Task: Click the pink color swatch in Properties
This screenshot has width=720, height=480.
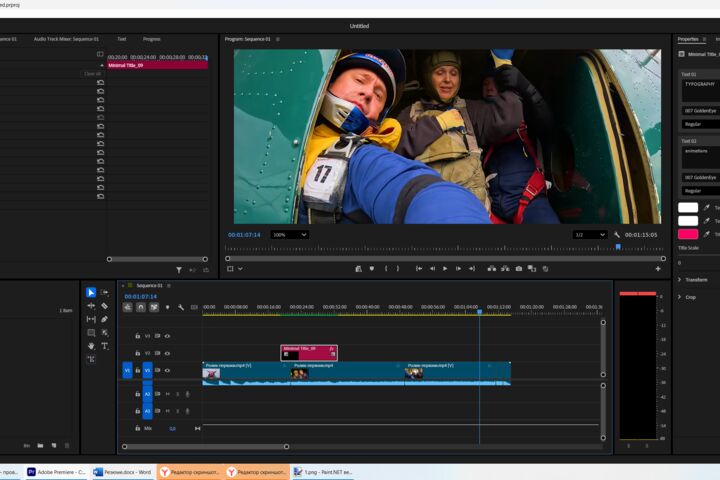Action: pos(688,234)
